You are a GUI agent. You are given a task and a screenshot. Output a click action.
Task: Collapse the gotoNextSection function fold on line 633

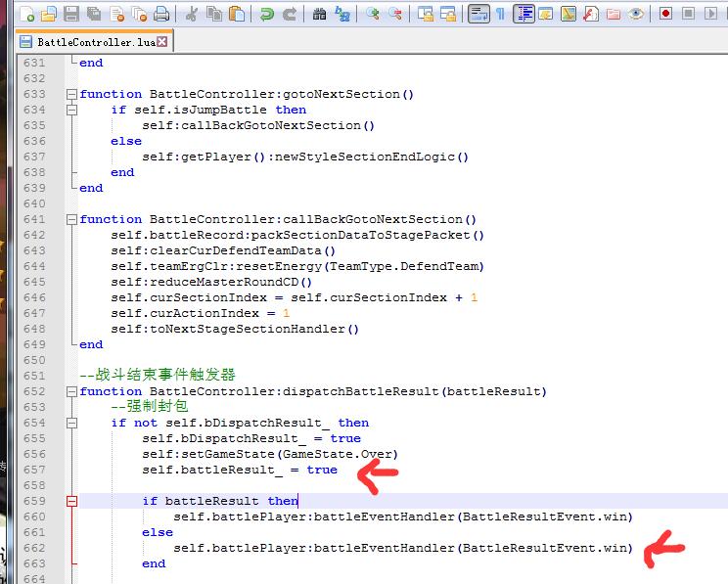point(71,94)
